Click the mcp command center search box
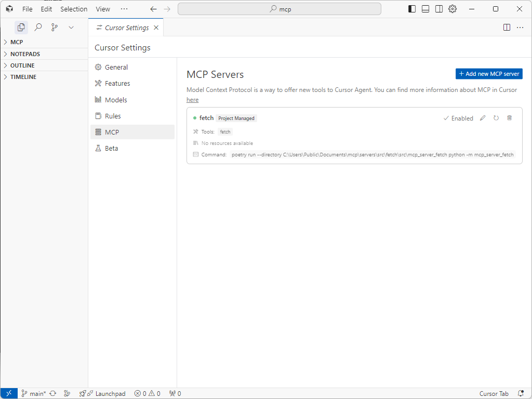Screen dimensions: 532x399 click(279, 9)
